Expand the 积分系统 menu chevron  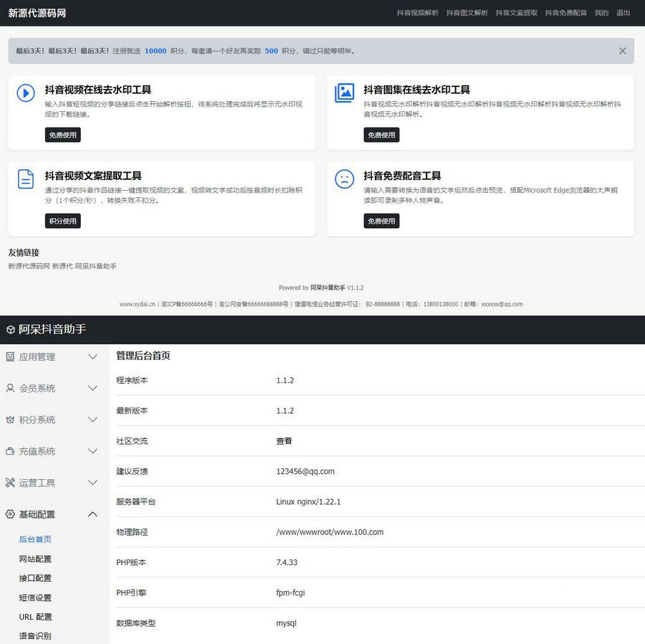[x=93, y=420]
